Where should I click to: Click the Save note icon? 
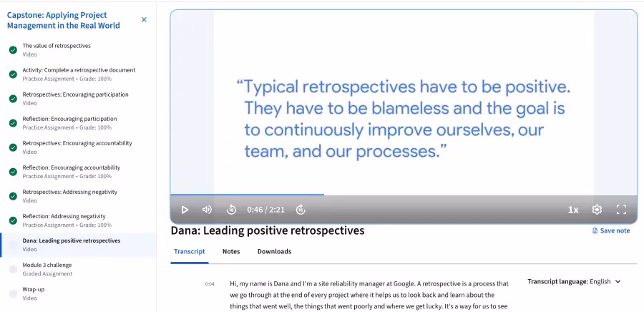coord(595,230)
